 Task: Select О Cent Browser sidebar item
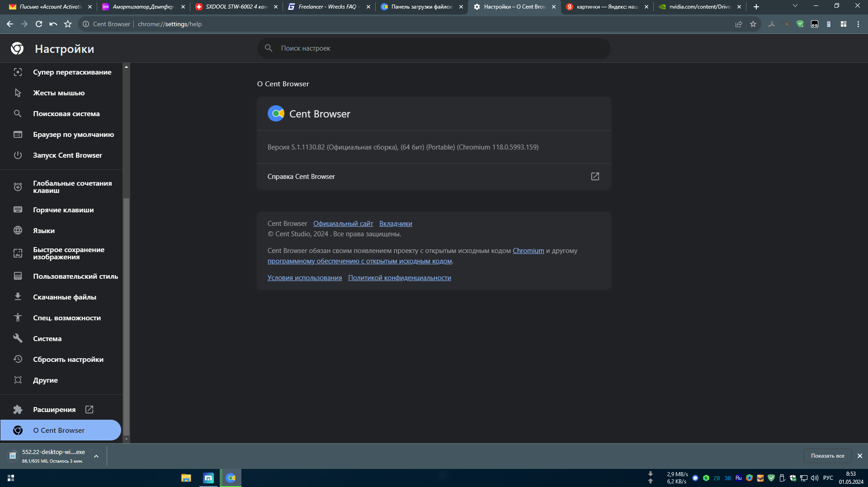point(61,431)
